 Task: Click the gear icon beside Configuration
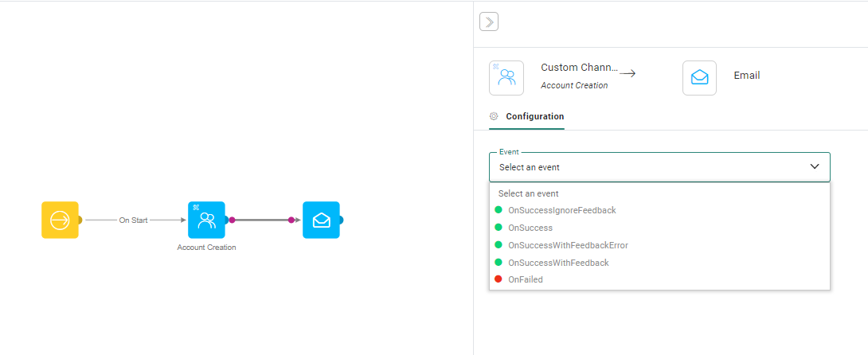point(494,116)
